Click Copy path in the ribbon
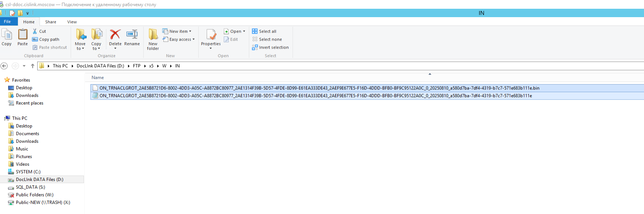 click(x=46, y=39)
